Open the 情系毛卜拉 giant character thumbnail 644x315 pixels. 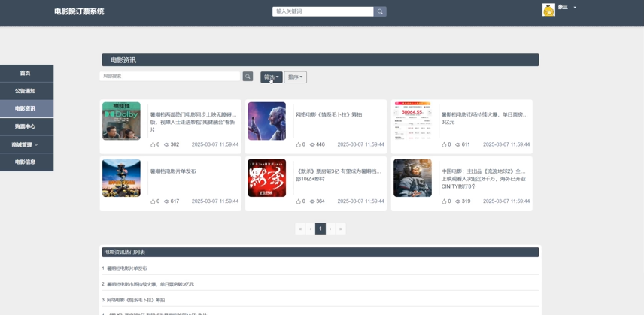(x=267, y=121)
